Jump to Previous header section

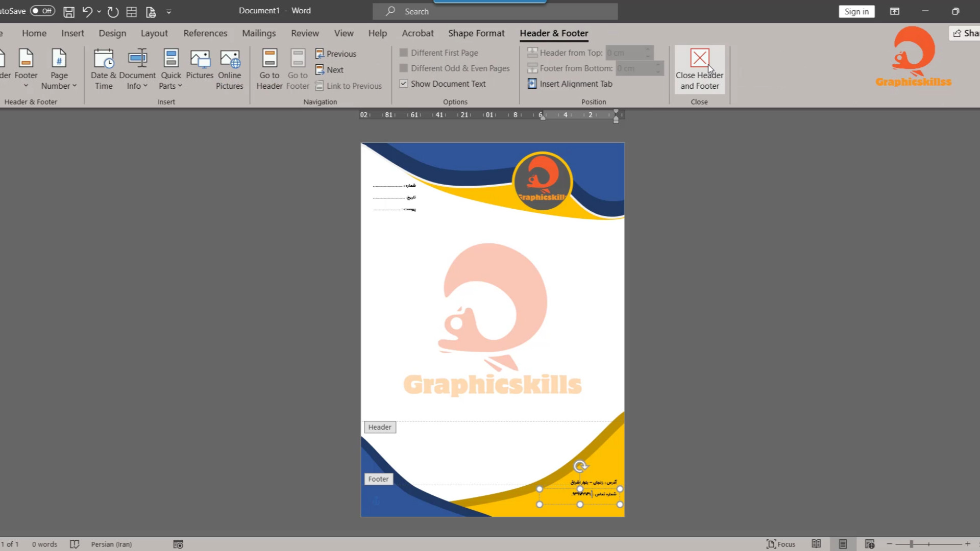(335, 54)
